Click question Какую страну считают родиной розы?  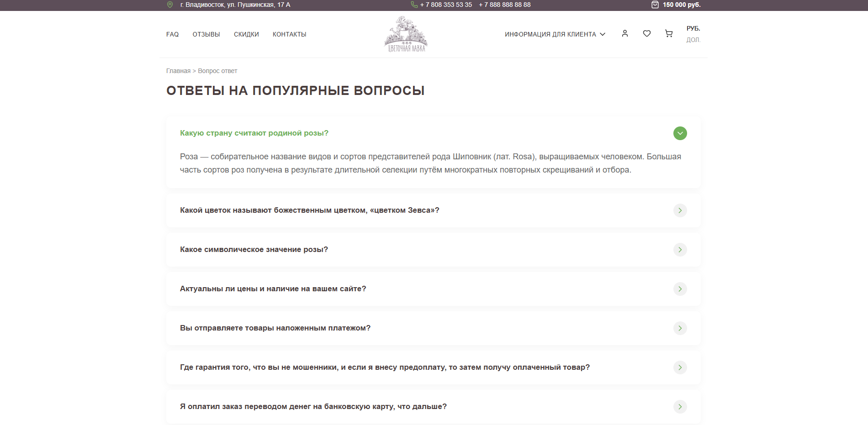coord(254,133)
